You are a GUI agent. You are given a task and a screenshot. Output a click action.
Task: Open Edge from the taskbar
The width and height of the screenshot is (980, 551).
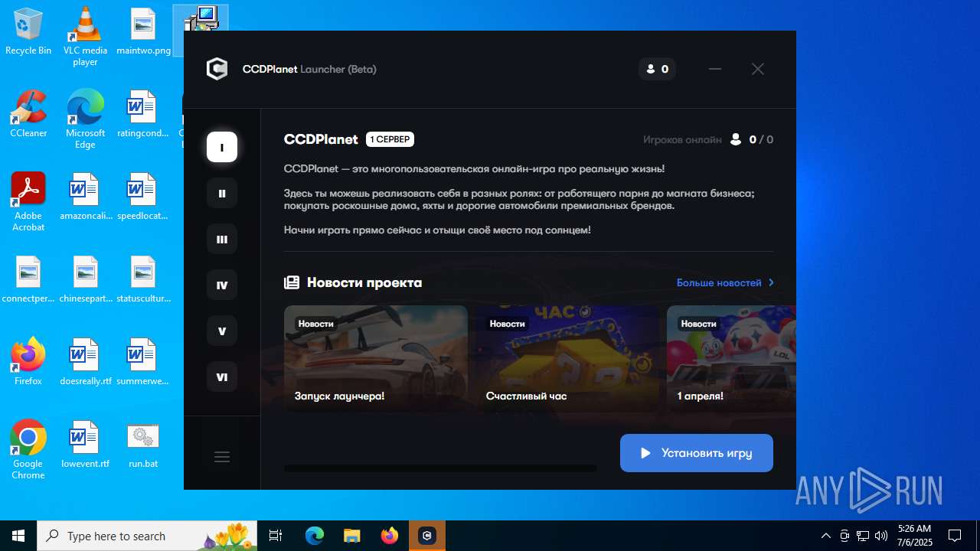[315, 536]
